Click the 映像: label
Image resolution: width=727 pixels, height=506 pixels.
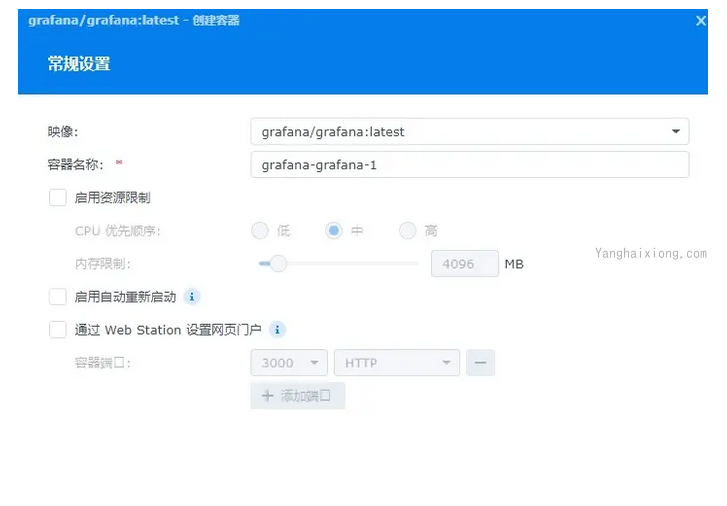pos(63,132)
